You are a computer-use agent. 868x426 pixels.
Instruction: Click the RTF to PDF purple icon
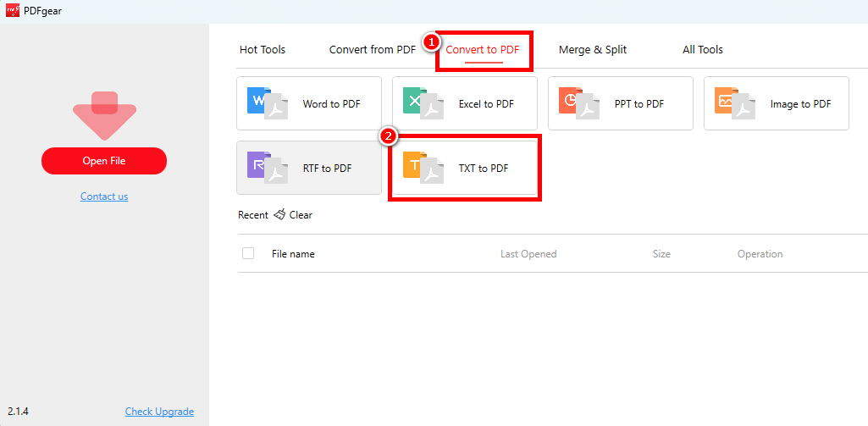click(x=268, y=168)
